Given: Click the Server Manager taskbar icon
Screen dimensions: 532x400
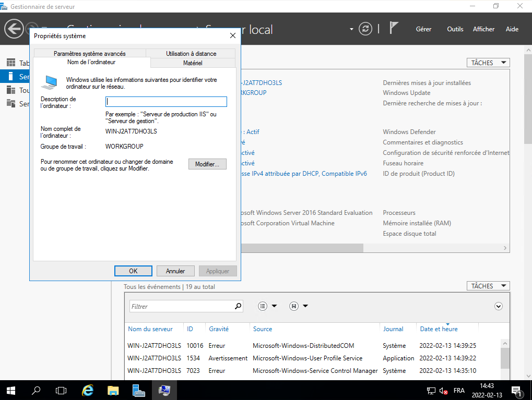Looking at the screenshot, I should (138, 390).
